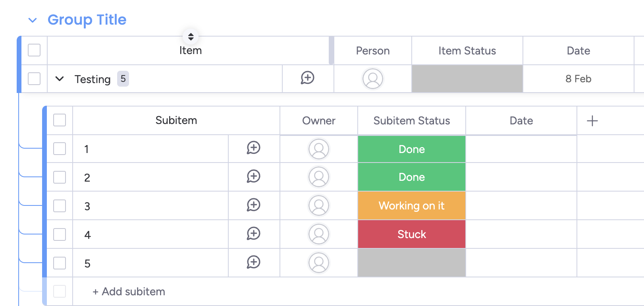
Task: Change the orange Working on it status
Action: coord(411,206)
